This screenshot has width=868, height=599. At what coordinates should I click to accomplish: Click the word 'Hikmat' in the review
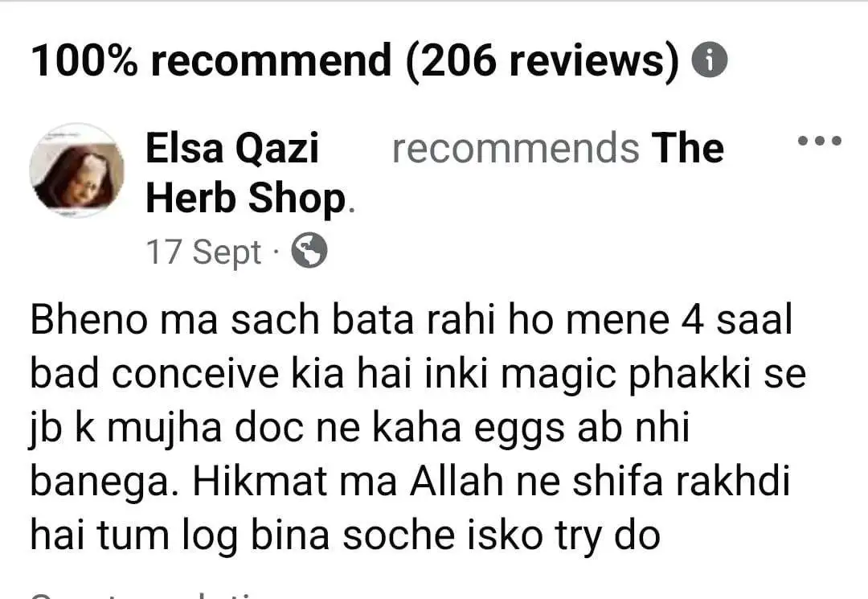260,482
